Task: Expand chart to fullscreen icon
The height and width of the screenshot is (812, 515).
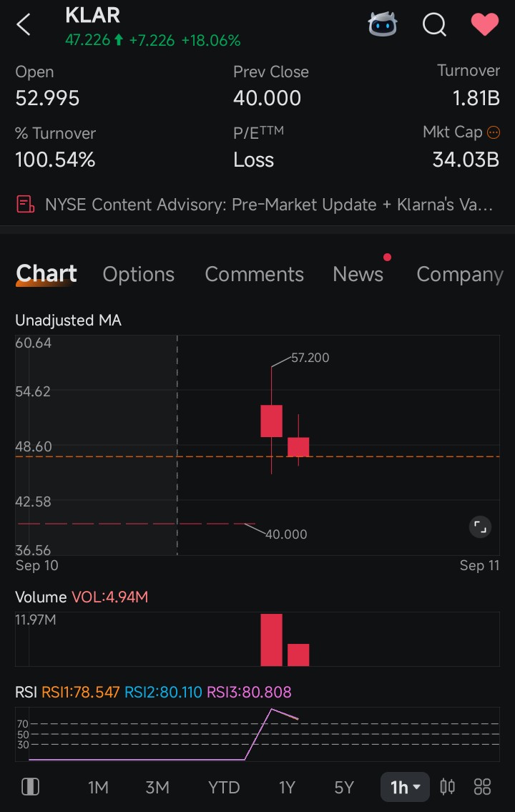Action: (481, 527)
